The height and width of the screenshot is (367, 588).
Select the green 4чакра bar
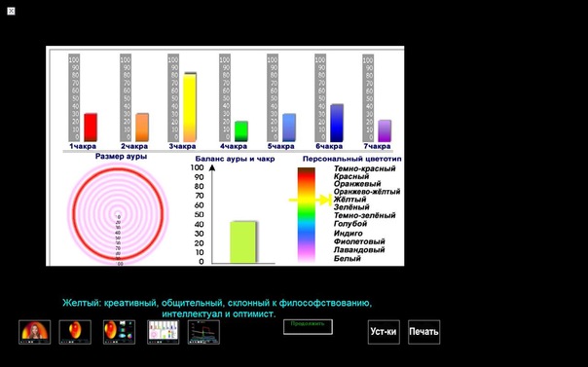[x=241, y=131]
